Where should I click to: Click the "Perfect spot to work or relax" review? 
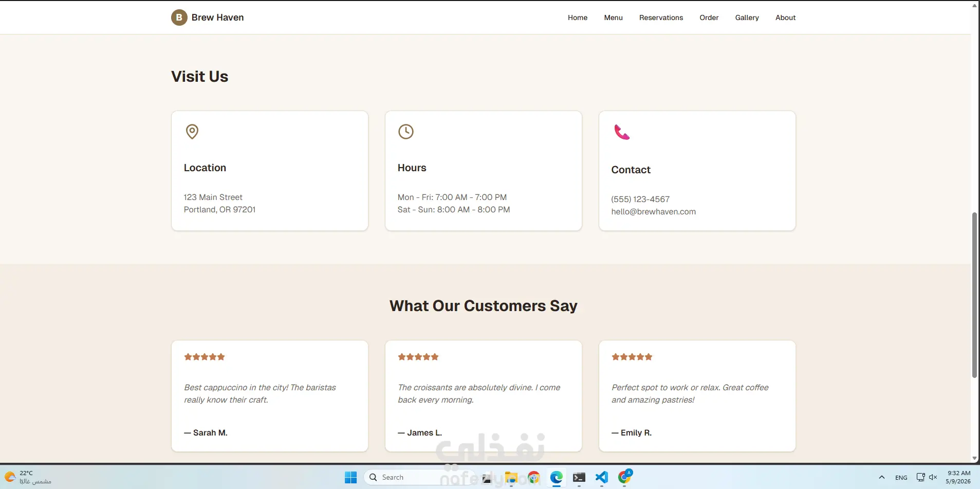[690, 393]
